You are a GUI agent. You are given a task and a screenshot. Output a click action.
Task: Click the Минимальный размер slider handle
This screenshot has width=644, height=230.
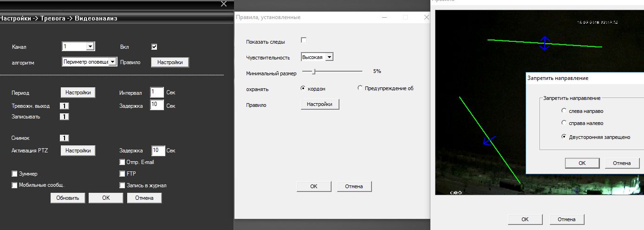click(x=314, y=72)
